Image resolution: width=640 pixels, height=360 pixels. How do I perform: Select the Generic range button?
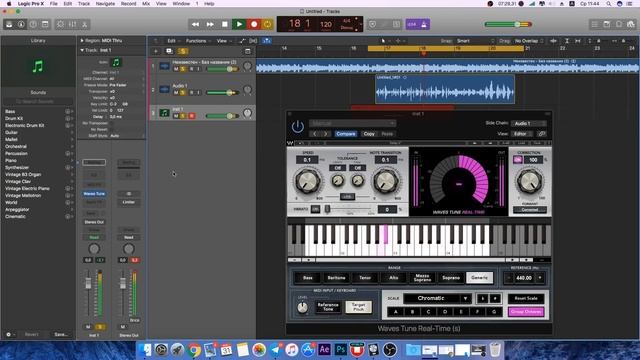click(480, 278)
